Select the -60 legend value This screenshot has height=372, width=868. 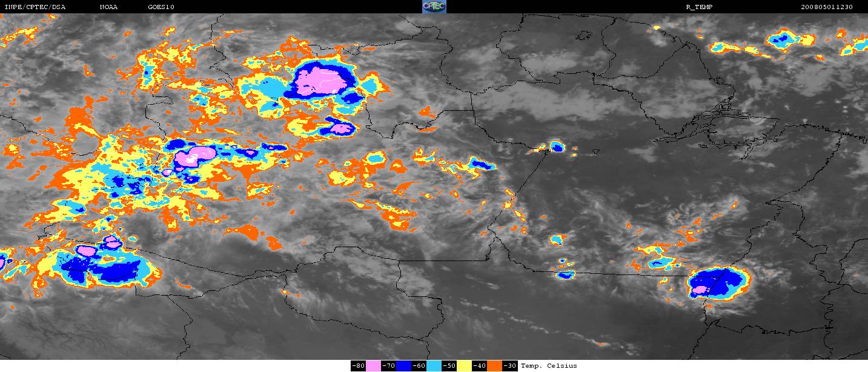pyautogui.click(x=419, y=366)
